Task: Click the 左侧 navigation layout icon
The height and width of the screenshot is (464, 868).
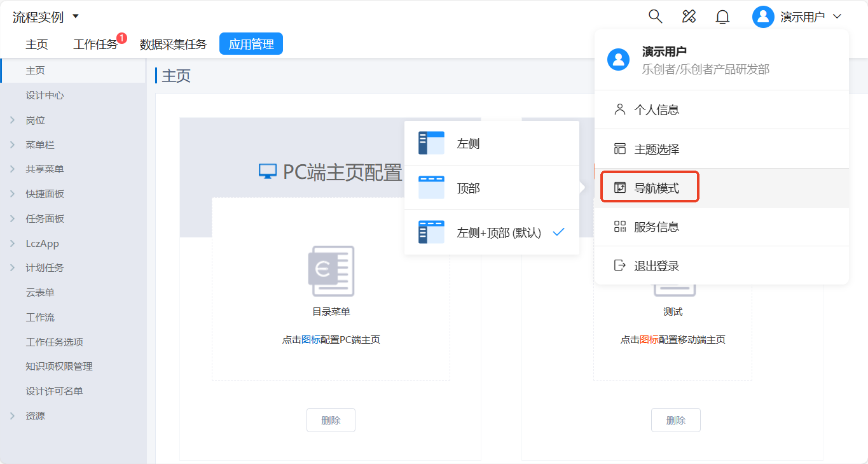Action: [x=431, y=143]
